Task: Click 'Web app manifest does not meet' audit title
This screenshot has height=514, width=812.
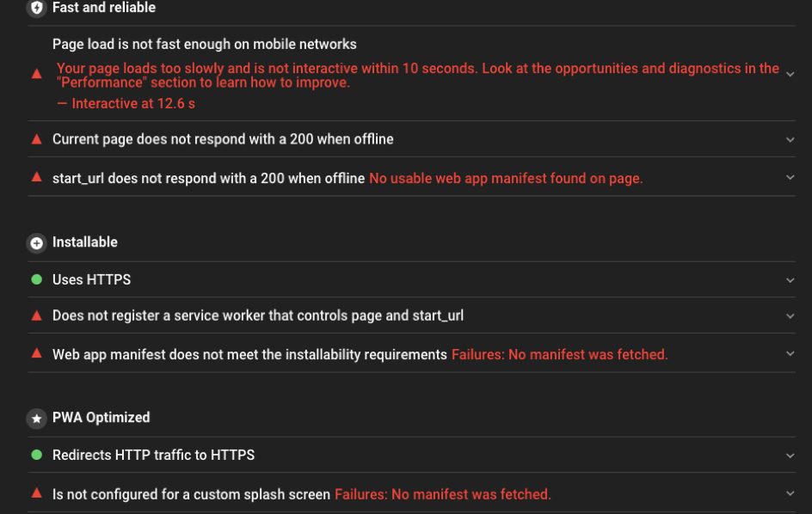Action: 249,354
